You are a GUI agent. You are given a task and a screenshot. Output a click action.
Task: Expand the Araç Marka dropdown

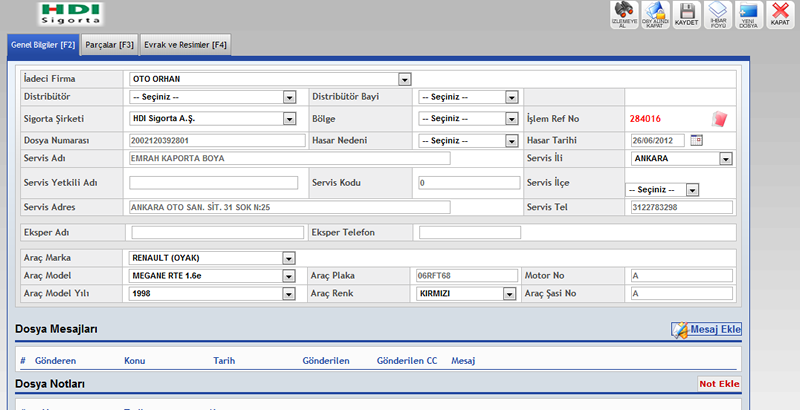[289, 258]
